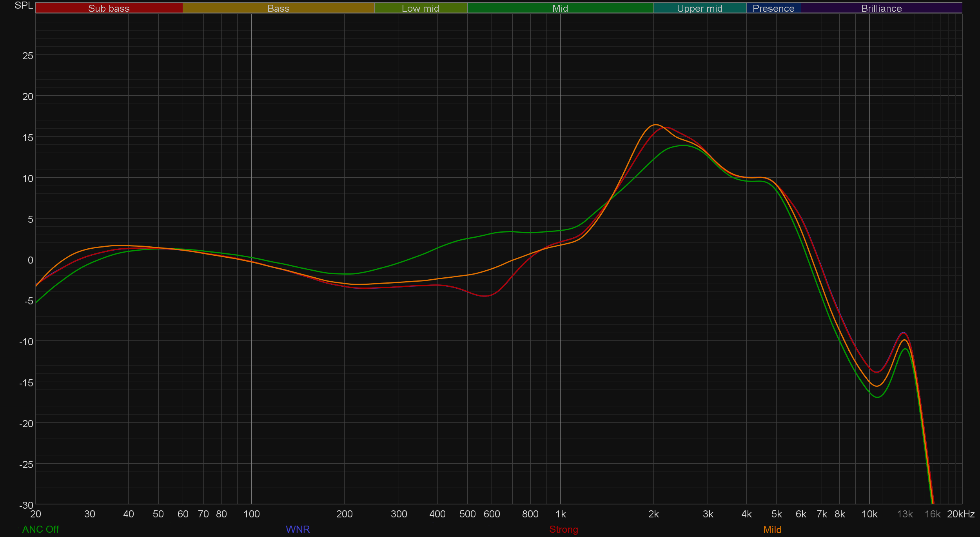Click the 1k frequency axis label
The height and width of the screenshot is (537, 980).
(560, 514)
